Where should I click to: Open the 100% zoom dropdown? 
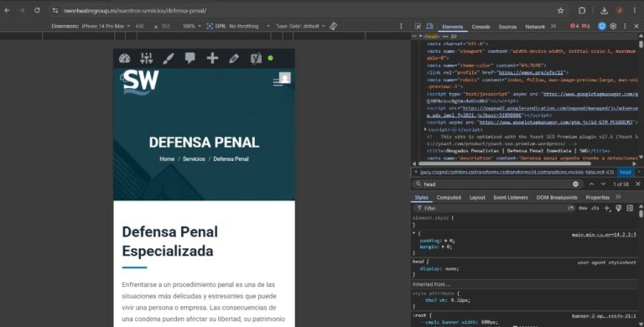tap(192, 26)
